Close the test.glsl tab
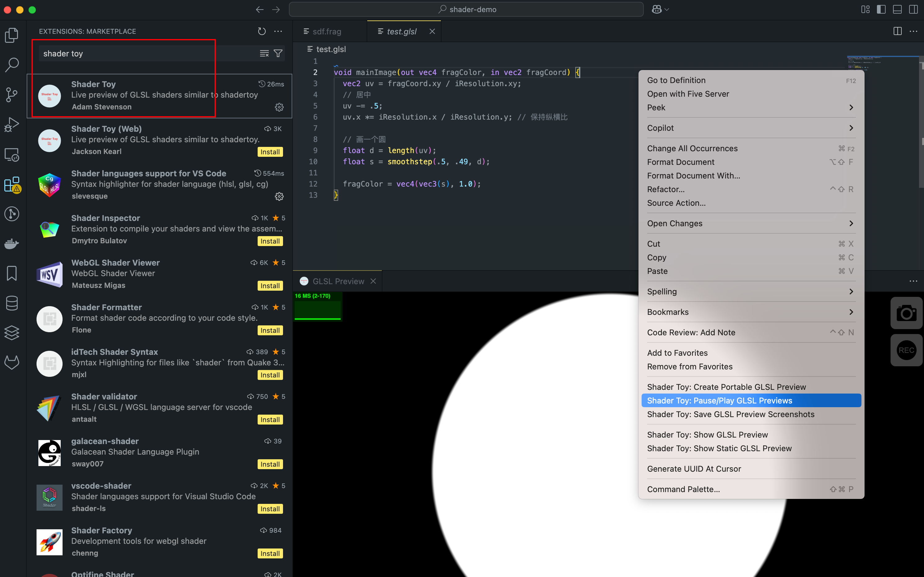 432,31
